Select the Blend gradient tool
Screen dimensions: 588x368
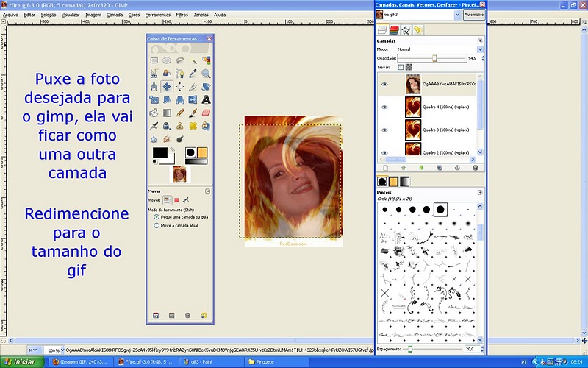167,113
